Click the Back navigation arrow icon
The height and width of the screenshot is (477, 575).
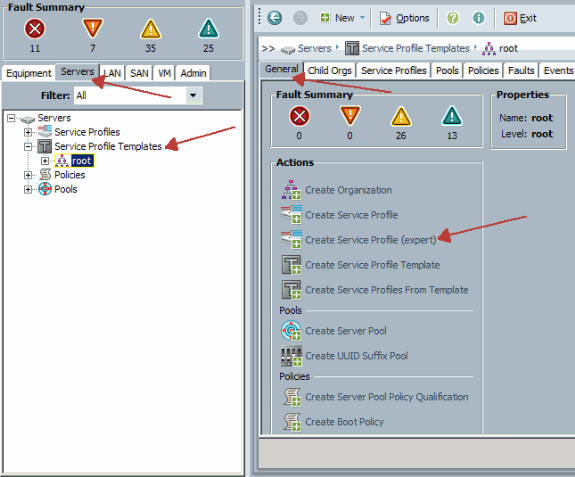tap(274, 18)
